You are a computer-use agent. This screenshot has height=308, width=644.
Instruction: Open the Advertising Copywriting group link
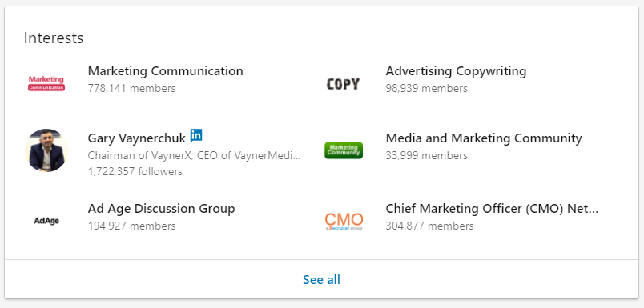point(456,71)
